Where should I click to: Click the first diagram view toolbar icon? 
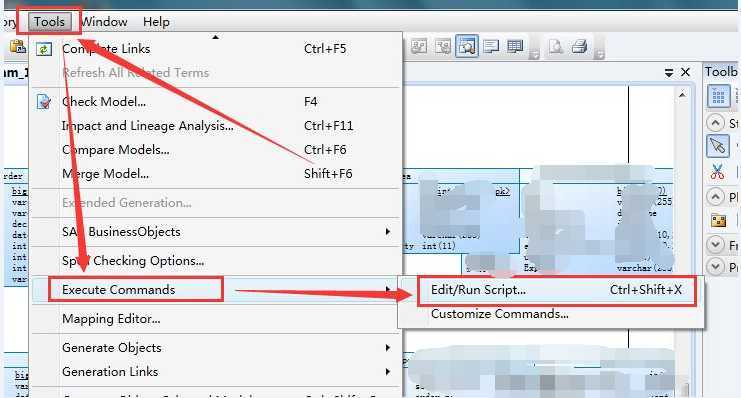pos(419,46)
